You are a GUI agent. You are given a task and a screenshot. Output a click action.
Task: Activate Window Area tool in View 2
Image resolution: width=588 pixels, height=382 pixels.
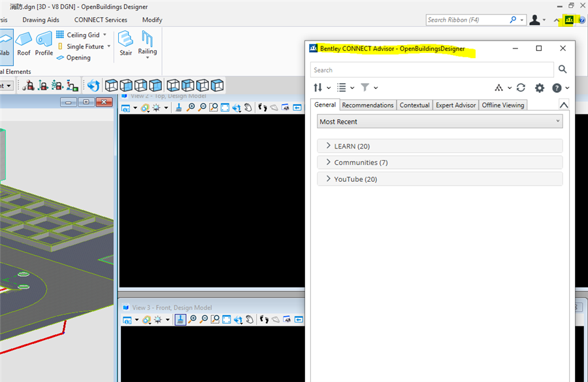tap(214, 108)
